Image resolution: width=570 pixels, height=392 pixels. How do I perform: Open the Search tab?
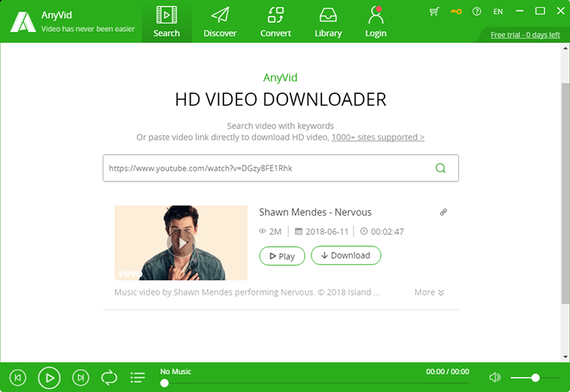tap(166, 22)
